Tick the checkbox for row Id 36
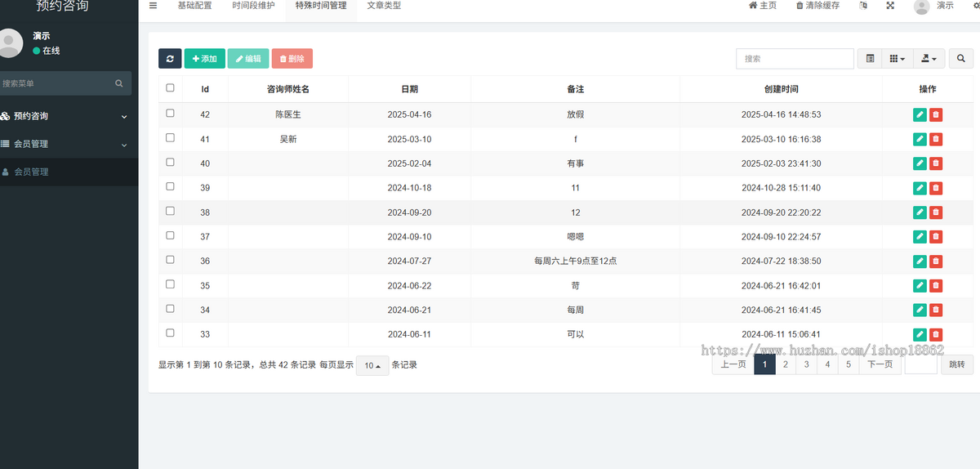The width and height of the screenshot is (980, 469). (170, 260)
